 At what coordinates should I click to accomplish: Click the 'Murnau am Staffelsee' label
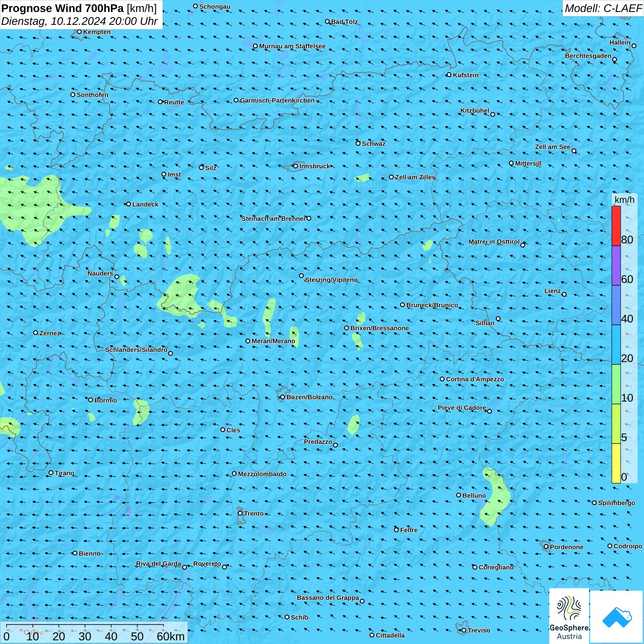click(x=292, y=46)
